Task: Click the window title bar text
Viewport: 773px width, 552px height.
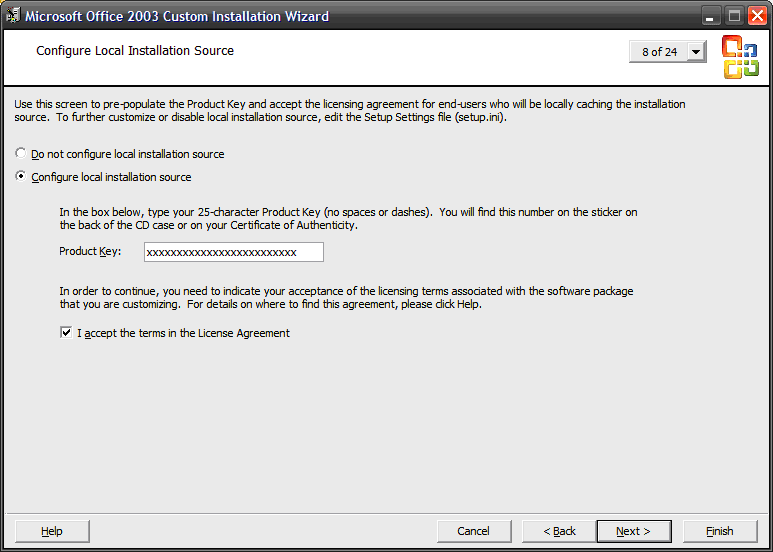Action: pyautogui.click(x=176, y=16)
